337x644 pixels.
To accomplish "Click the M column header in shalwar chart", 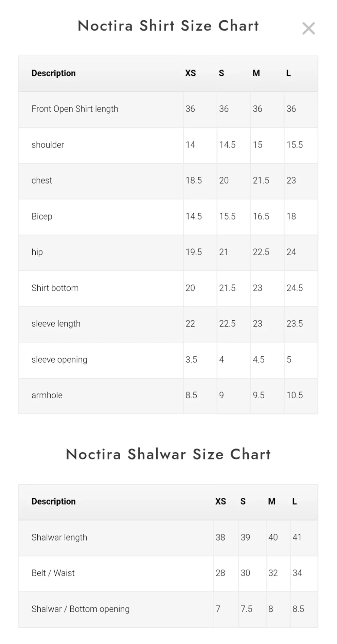I will point(271,501).
